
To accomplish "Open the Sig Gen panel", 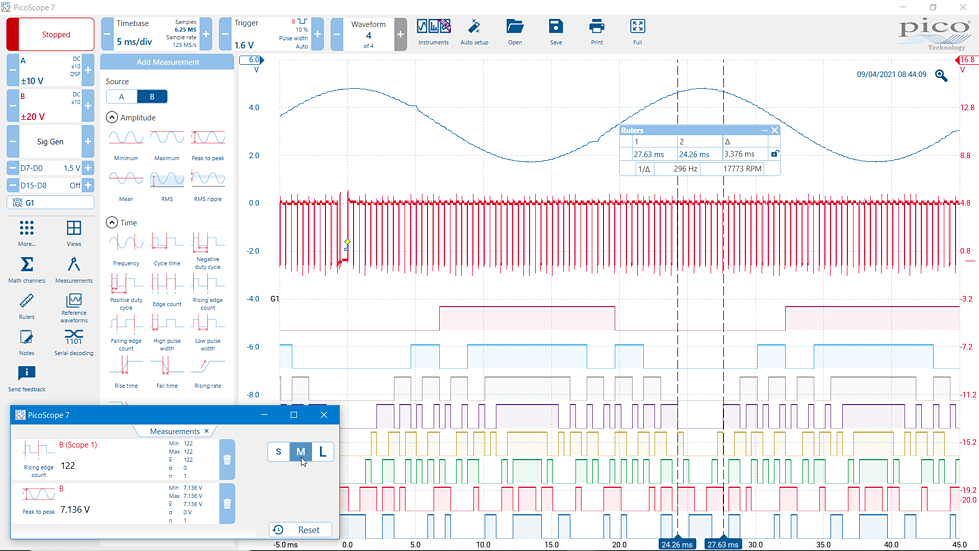I will pos(51,142).
